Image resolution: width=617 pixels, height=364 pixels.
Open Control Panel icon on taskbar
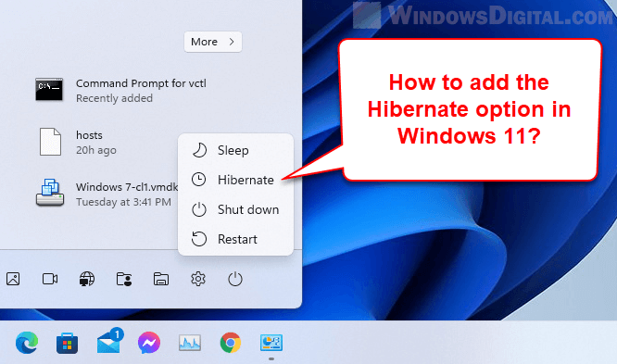coord(271,343)
